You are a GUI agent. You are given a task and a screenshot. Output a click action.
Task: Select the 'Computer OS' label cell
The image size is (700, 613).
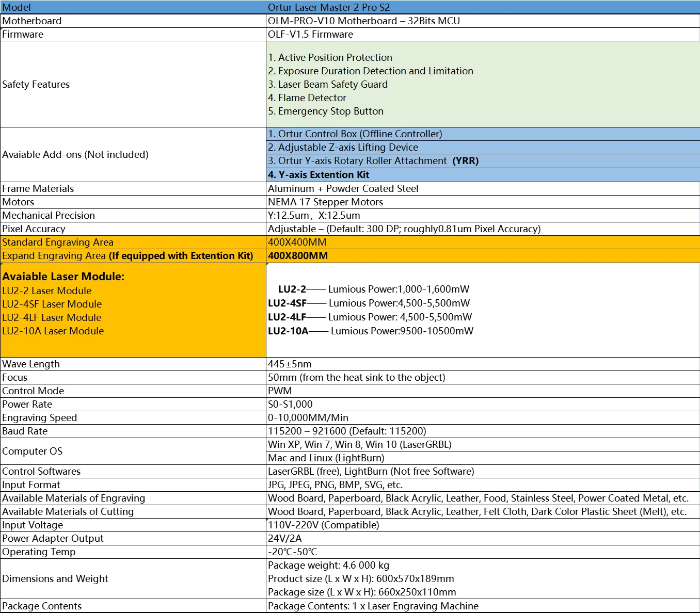pos(133,451)
